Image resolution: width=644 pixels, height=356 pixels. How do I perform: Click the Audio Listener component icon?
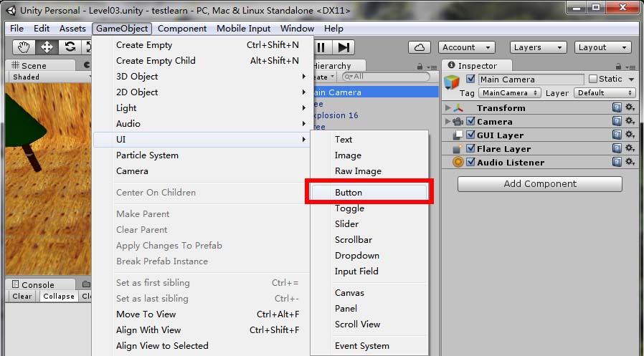[x=458, y=162]
